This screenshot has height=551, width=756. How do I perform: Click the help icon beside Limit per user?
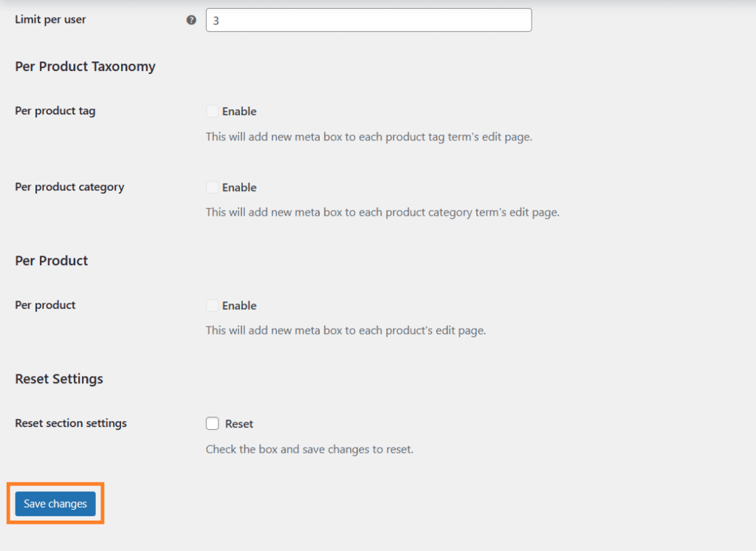(191, 20)
